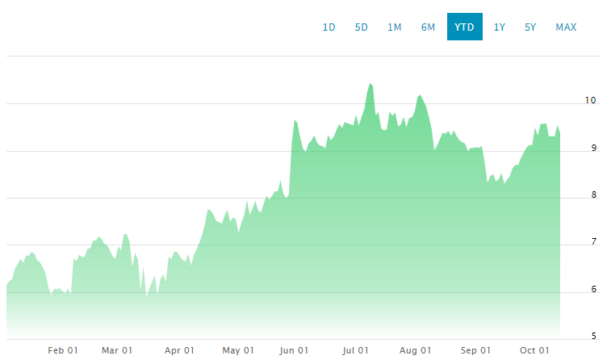Choose the 6M time range
Screen dimensions: 607x364
click(x=428, y=27)
